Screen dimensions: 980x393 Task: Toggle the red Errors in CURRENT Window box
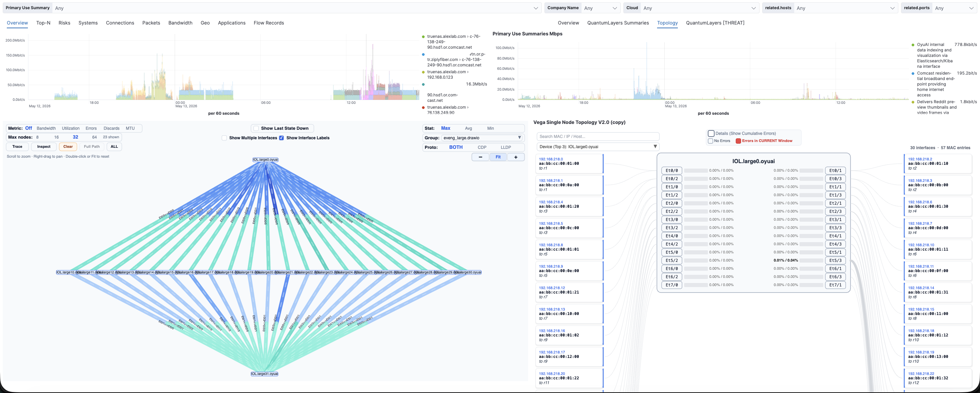coord(738,141)
